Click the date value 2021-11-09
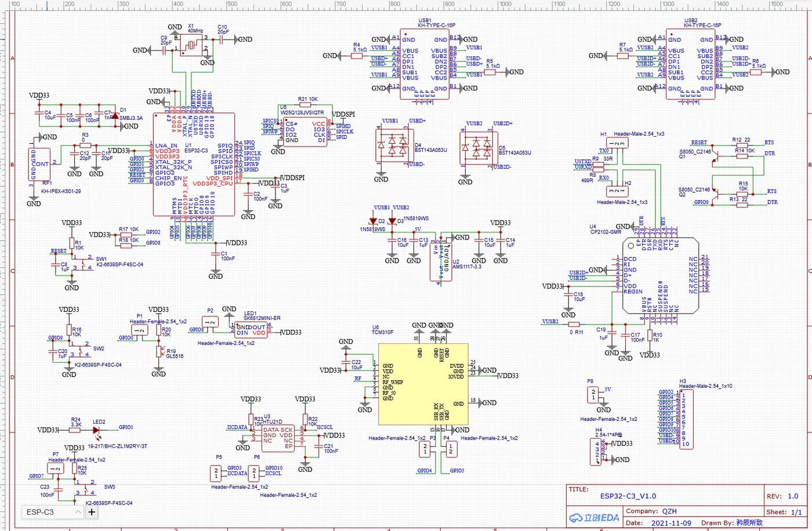Screen dimensions: 812x531 (x=671, y=523)
